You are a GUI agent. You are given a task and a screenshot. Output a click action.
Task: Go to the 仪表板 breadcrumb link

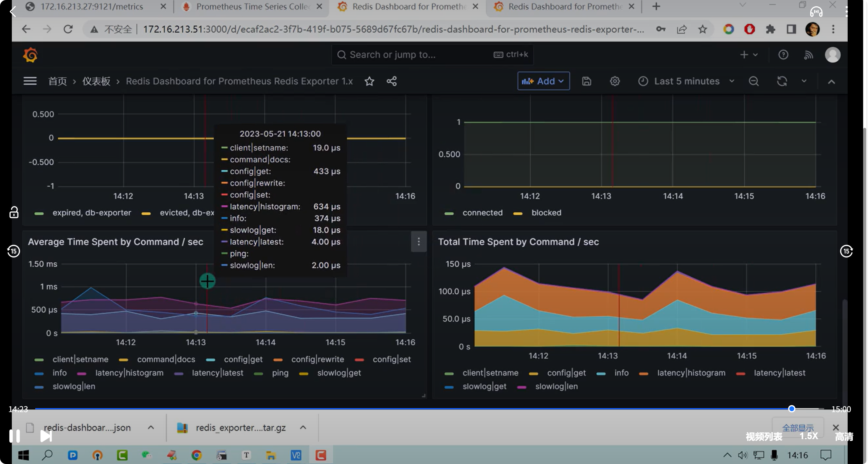pos(96,81)
